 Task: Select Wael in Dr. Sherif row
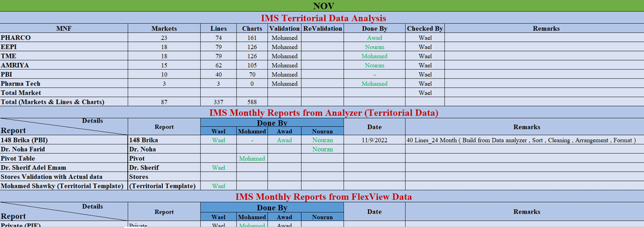[218, 167]
